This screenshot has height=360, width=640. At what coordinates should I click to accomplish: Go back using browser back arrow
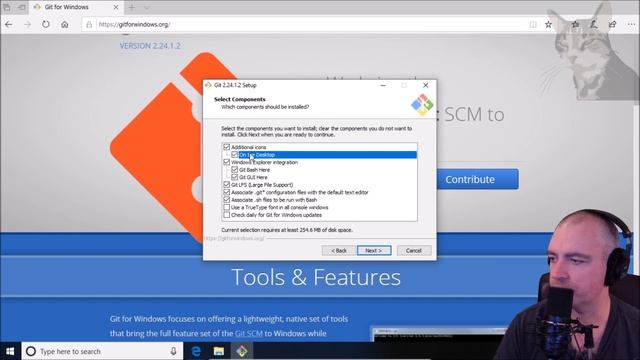(9, 24)
